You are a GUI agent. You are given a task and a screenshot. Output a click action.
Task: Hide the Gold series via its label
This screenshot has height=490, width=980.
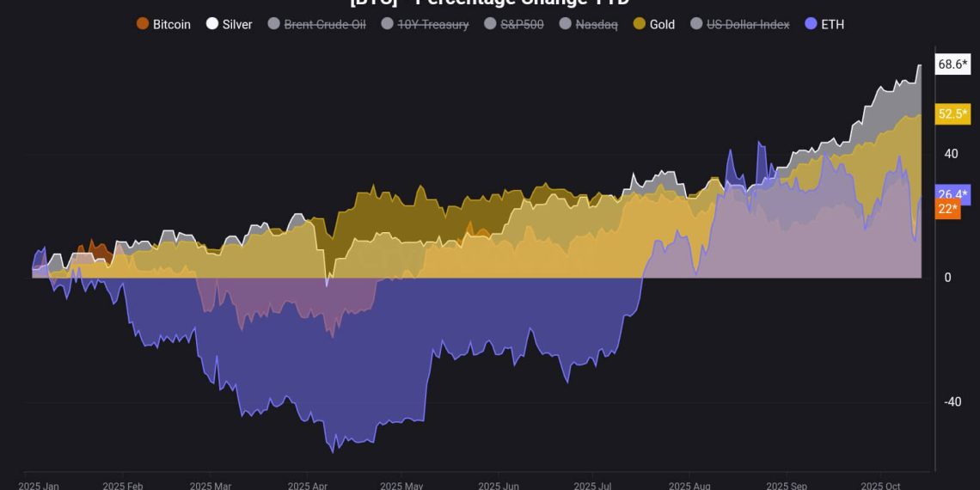point(662,24)
